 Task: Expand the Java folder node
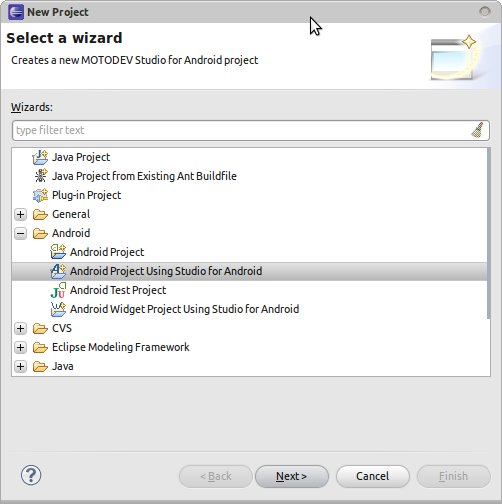click(21, 366)
